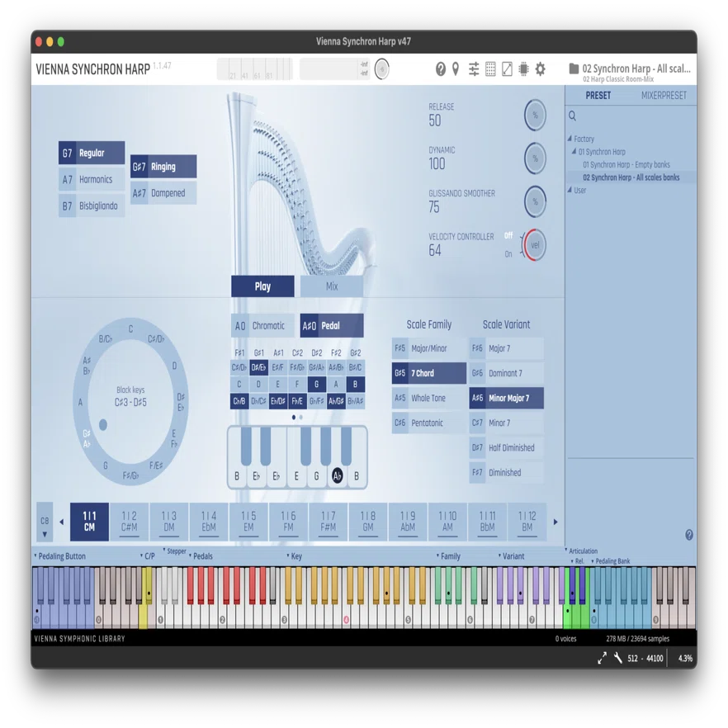Select the Dampened A#7 option
Viewport: 728px width, 728px height.
click(x=163, y=192)
